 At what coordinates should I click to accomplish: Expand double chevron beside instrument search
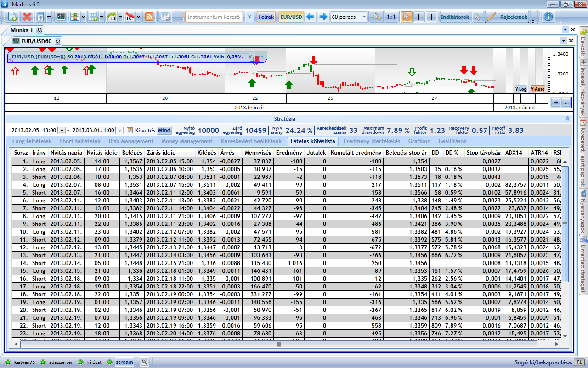tap(249, 17)
